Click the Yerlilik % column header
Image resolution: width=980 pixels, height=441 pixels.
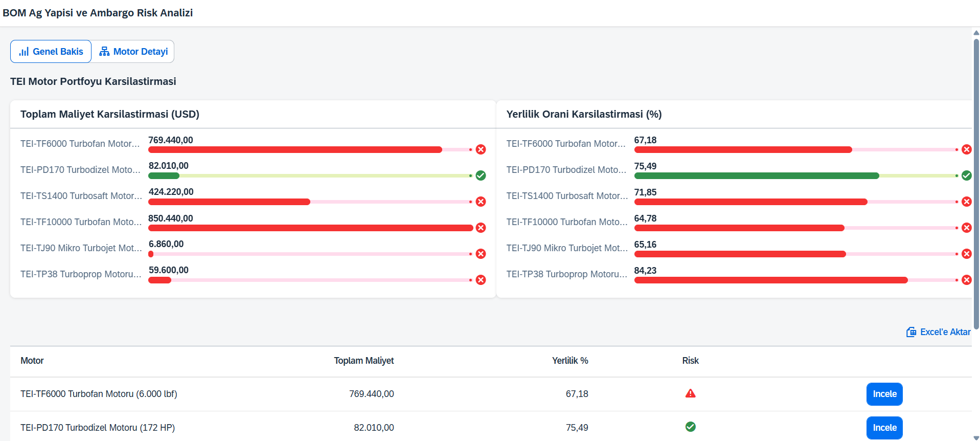tap(570, 361)
